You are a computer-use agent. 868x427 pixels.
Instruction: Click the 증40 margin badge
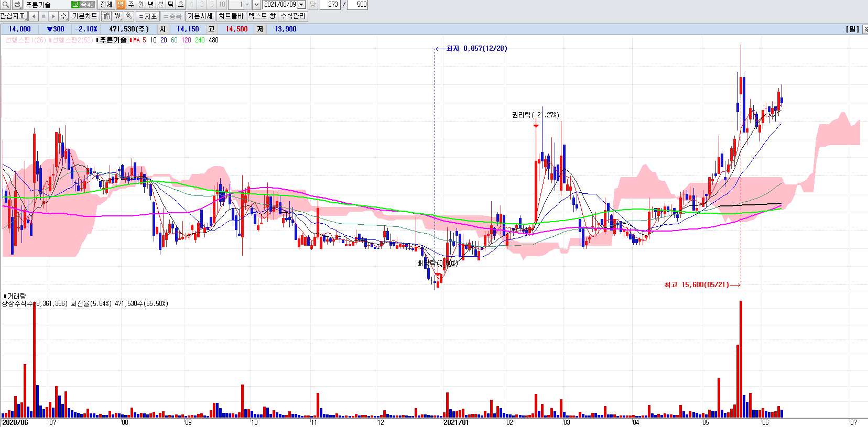87,5
